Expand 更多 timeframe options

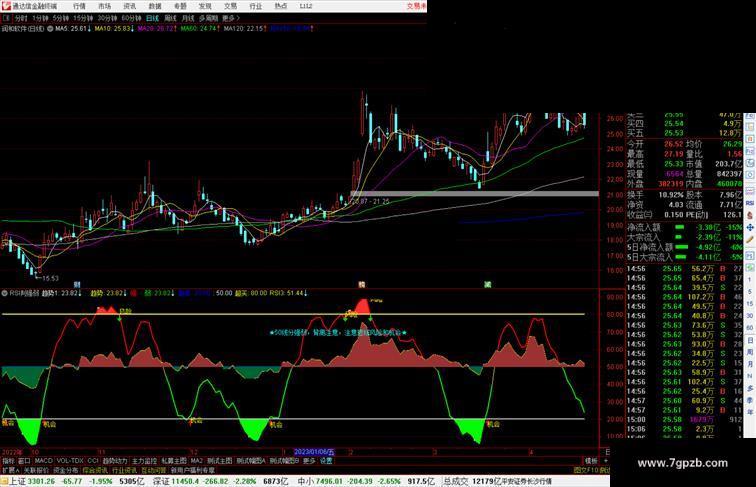[x=230, y=18]
